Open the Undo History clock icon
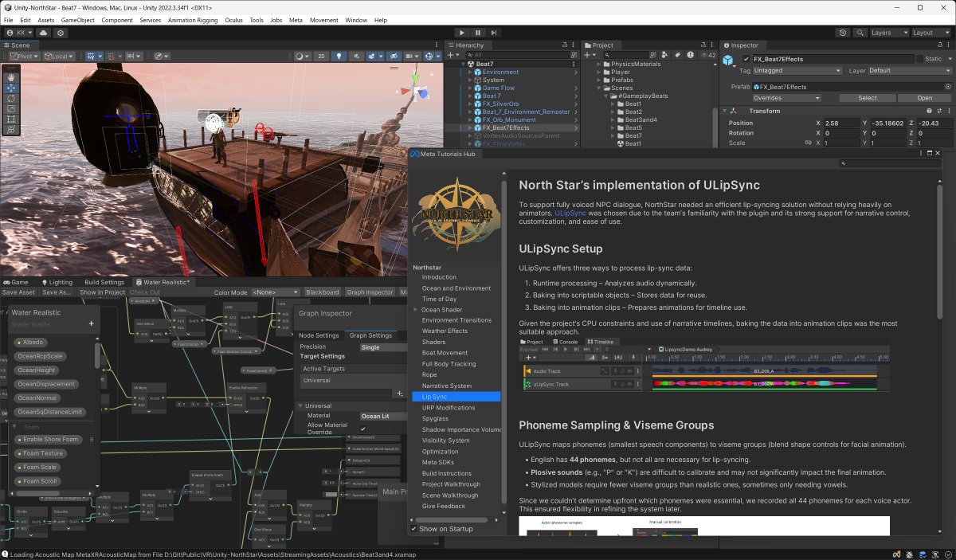The image size is (956, 560). pyautogui.click(x=843, y=33)
